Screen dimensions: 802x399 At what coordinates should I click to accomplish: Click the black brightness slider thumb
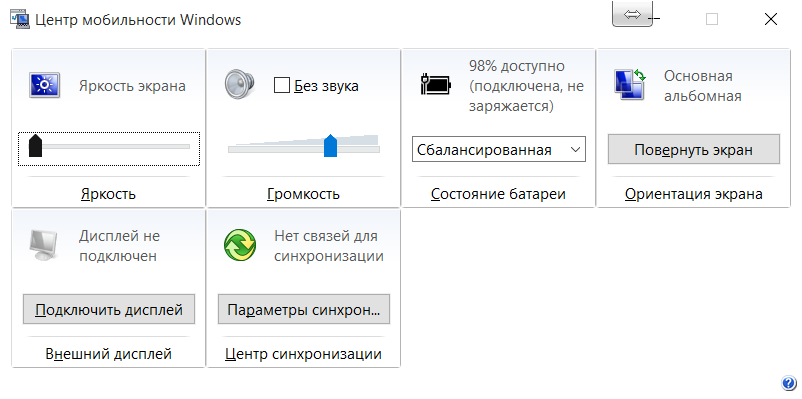[x=35, y=145]
